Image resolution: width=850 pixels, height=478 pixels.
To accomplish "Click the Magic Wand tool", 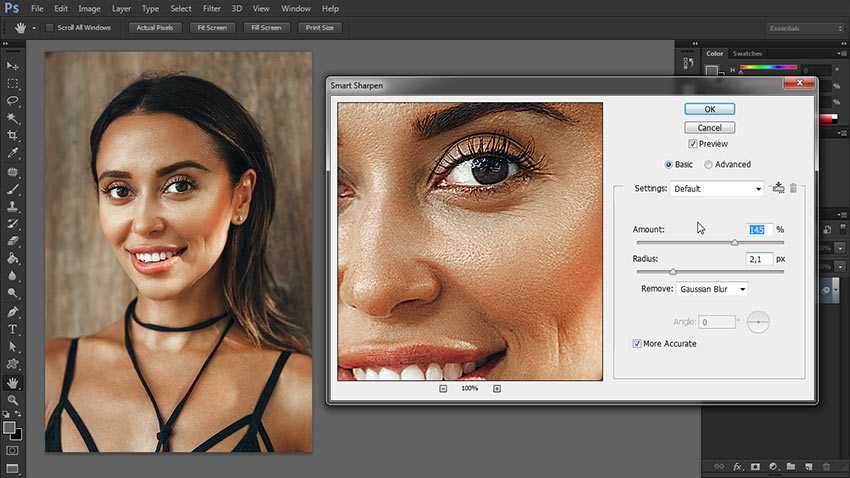I will pyautogui.click(x=12, y=118).
